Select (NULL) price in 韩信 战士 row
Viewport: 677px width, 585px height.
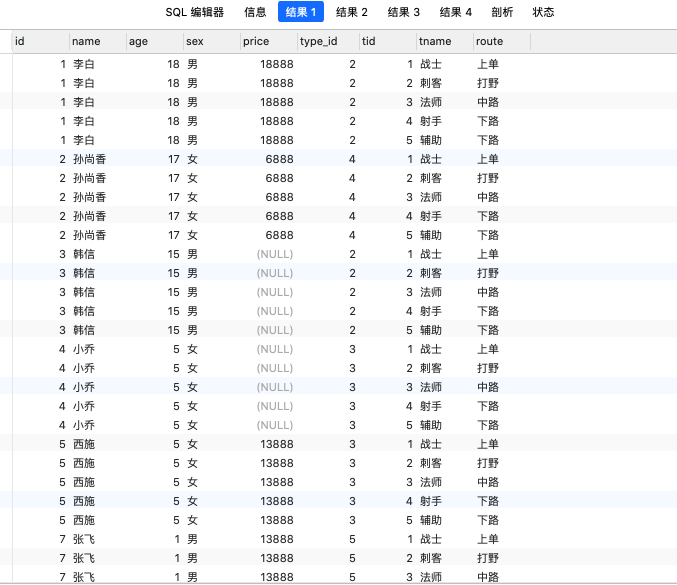275,254
